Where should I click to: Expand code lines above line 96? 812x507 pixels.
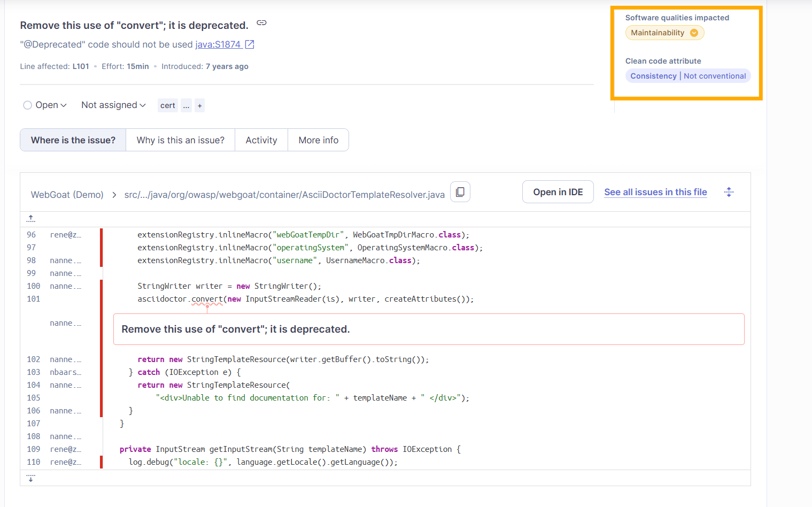(31, 219)
